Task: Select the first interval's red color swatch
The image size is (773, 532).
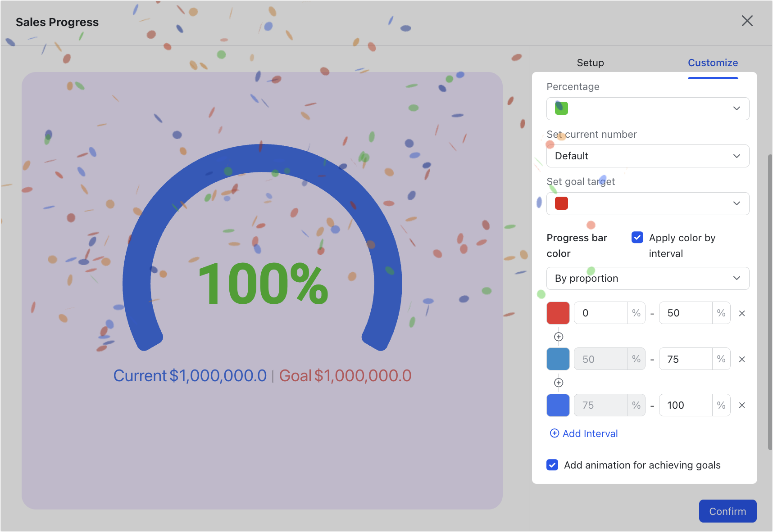Action: coord(558,313)
